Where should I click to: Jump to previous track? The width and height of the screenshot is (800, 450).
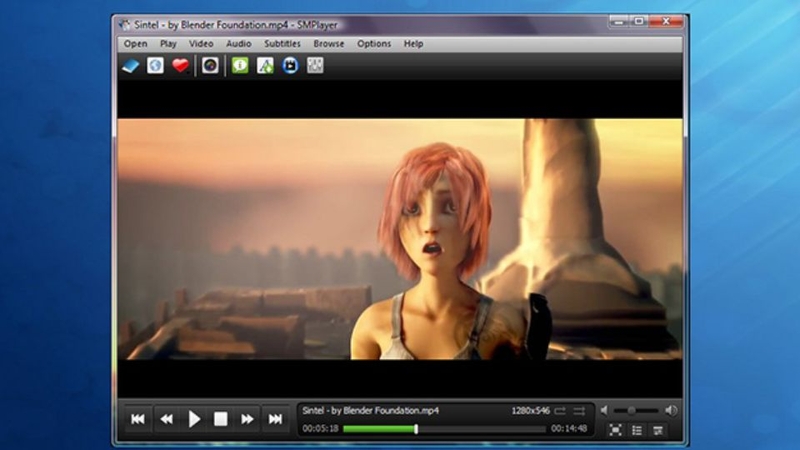point(138,419)
